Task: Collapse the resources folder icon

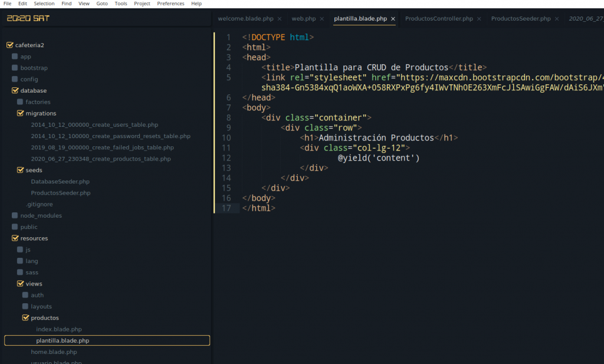Action: (x=15, y=238)
